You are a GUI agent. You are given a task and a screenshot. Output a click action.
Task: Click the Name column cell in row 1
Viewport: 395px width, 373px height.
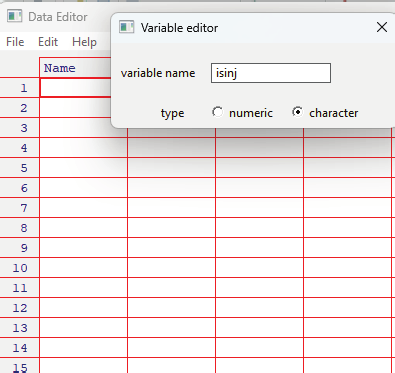[75, 88]
